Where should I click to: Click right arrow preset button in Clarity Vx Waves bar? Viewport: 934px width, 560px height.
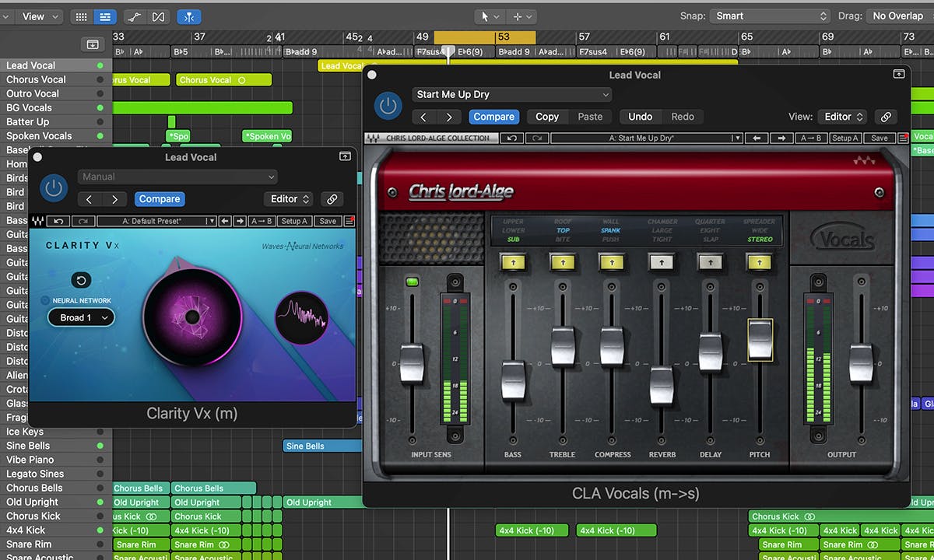pyautogui.click(x=239, y=221)
